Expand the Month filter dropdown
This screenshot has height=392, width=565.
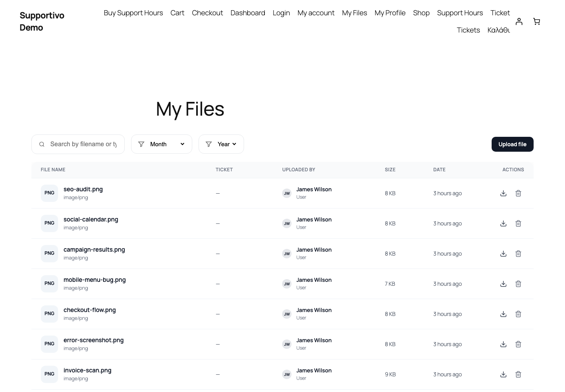click(162, 144)
